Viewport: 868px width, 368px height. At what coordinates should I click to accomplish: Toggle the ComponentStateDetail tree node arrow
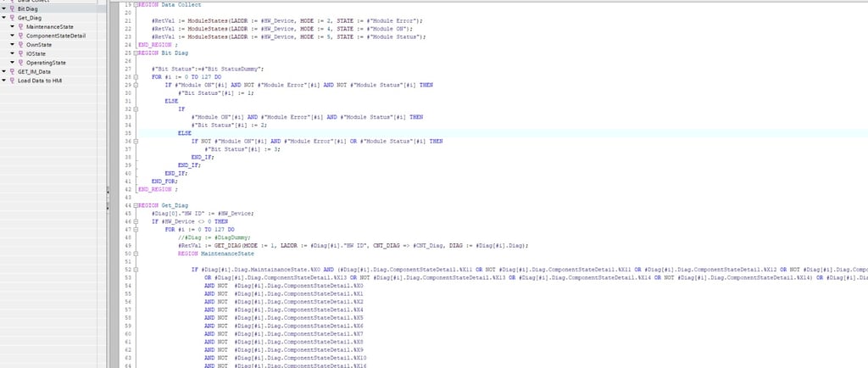12,36
